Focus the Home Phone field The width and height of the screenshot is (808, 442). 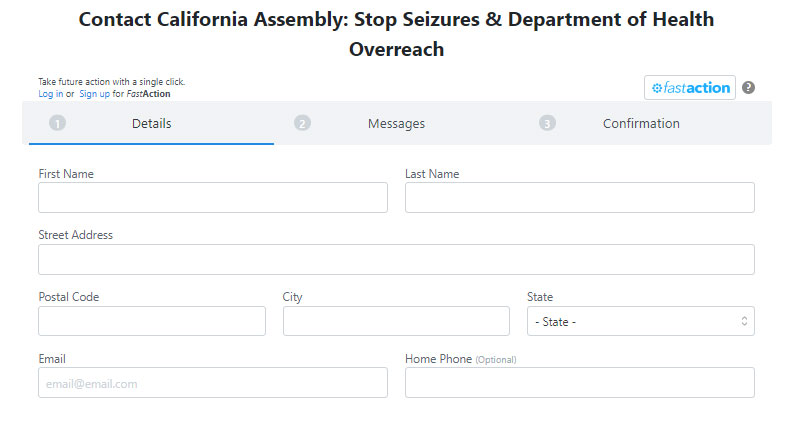click(579, 383)
